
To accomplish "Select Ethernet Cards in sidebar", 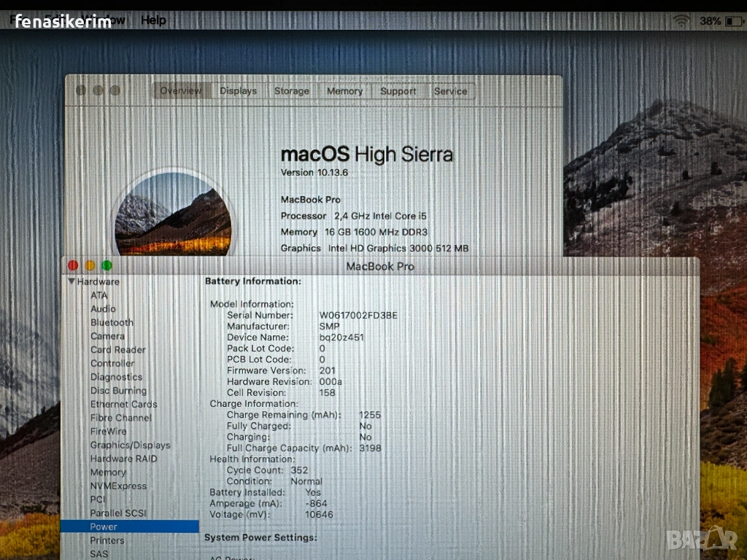I will point(123,404).
